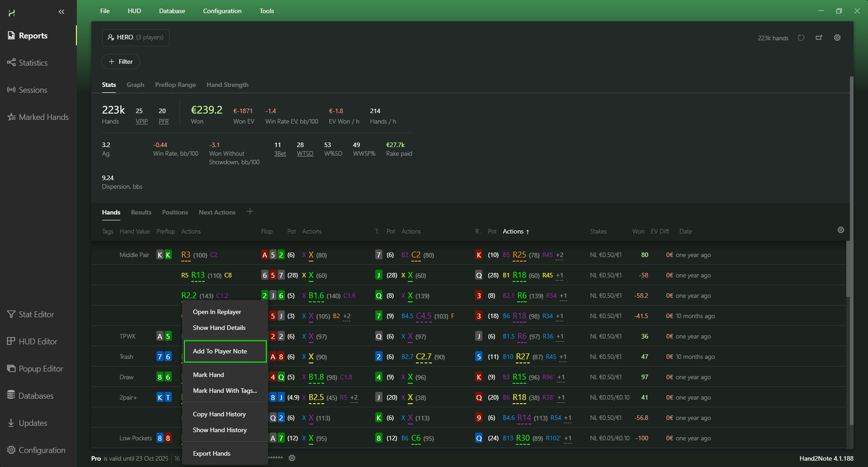Open the Database menu

coord(172,11)
